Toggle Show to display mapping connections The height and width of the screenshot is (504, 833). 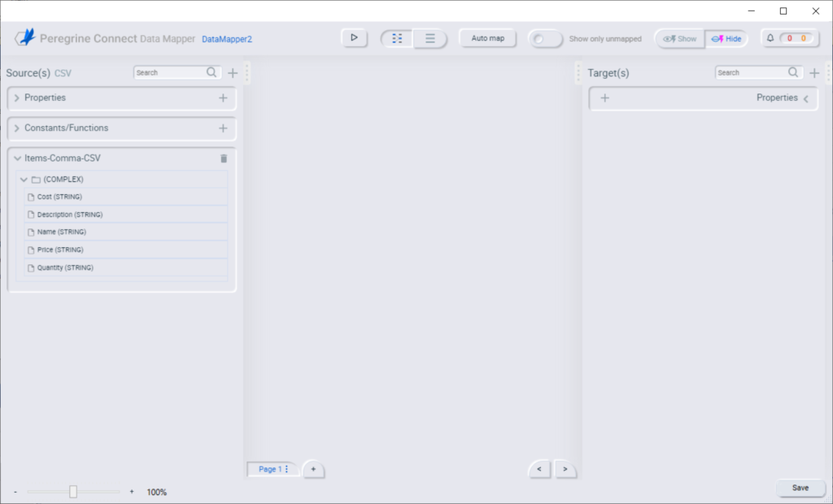(x=679, y=37)
